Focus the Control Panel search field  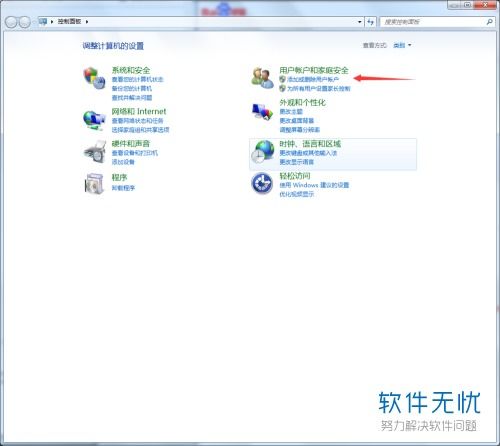click(433, 22)
